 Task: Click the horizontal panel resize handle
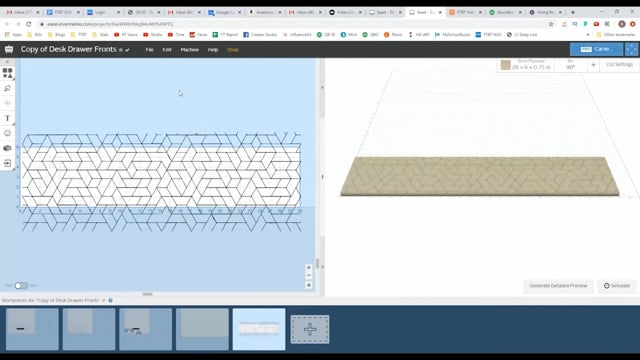(x=147, y=294)
